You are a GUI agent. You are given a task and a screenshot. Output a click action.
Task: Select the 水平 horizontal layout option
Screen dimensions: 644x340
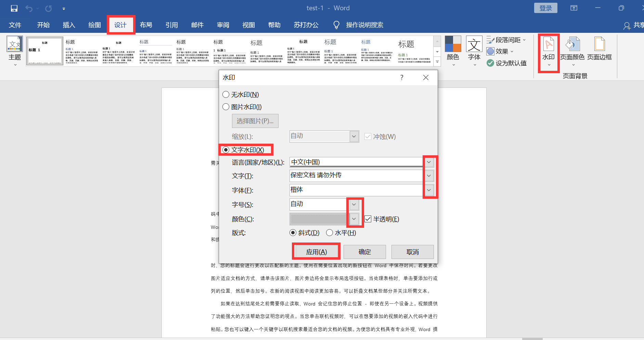click(330, 233)
